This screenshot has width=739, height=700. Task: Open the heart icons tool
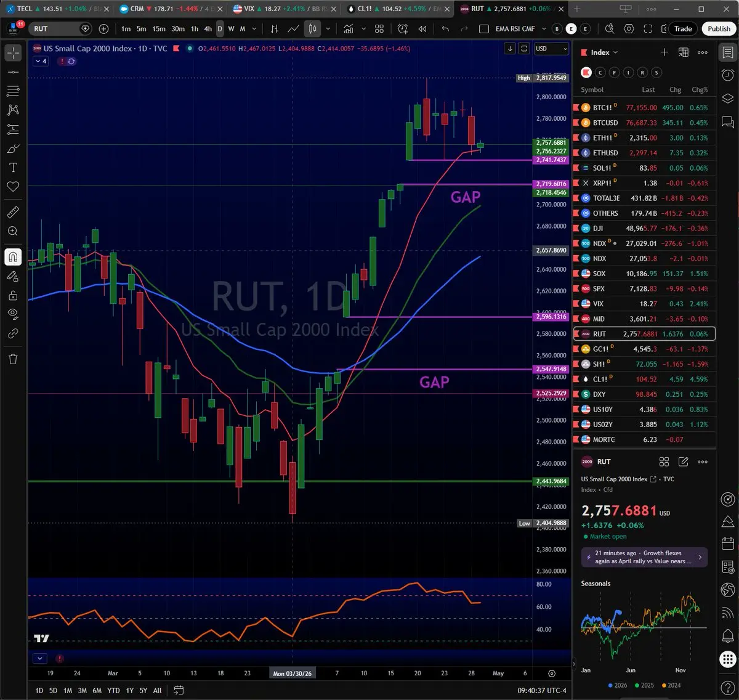coord(13,187)
